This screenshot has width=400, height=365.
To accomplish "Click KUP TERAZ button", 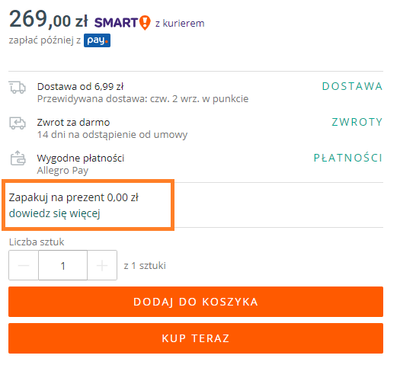I will coord(196,338).
